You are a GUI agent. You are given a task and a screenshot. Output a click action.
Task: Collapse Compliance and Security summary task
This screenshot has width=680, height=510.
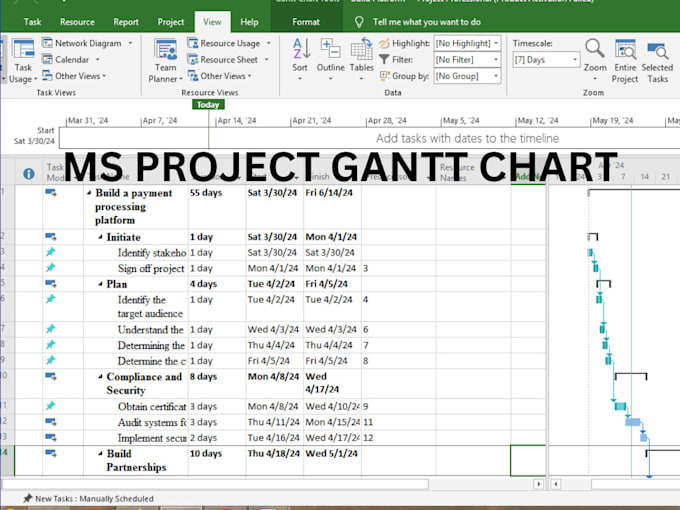coord(101,377)
